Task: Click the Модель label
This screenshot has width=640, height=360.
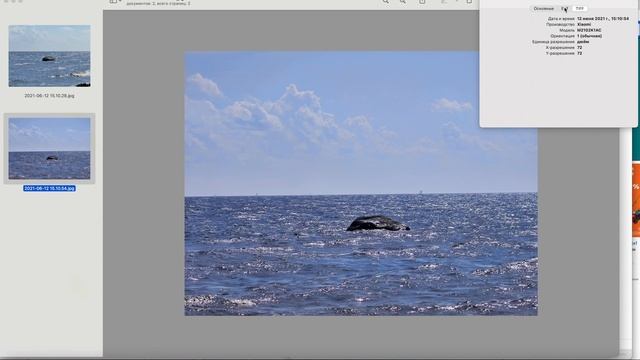Action: [567, 30]
